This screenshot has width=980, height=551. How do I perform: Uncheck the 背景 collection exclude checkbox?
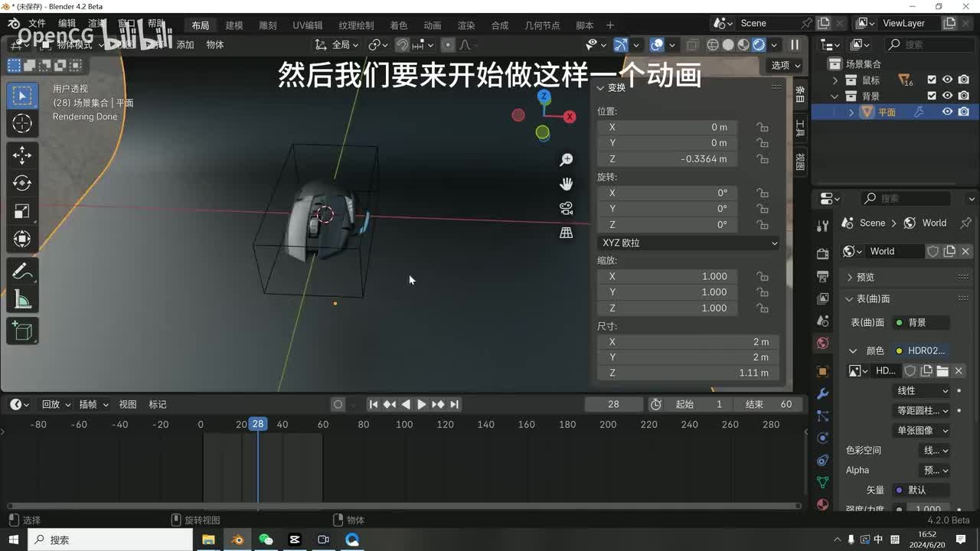[932, 96]
